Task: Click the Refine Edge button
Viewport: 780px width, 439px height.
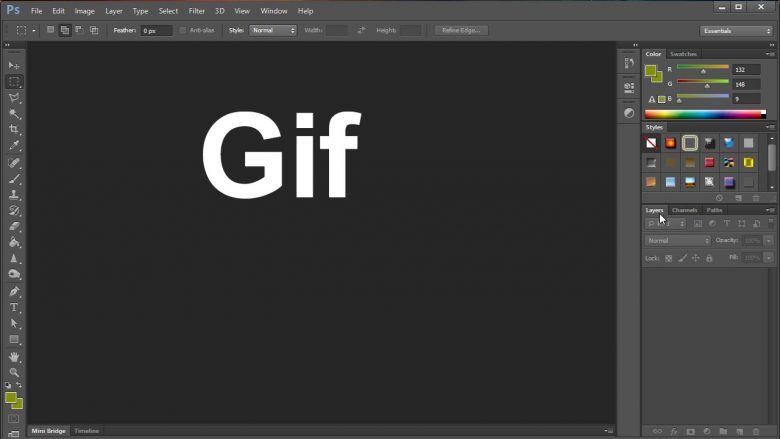Action: coord(461,31)
